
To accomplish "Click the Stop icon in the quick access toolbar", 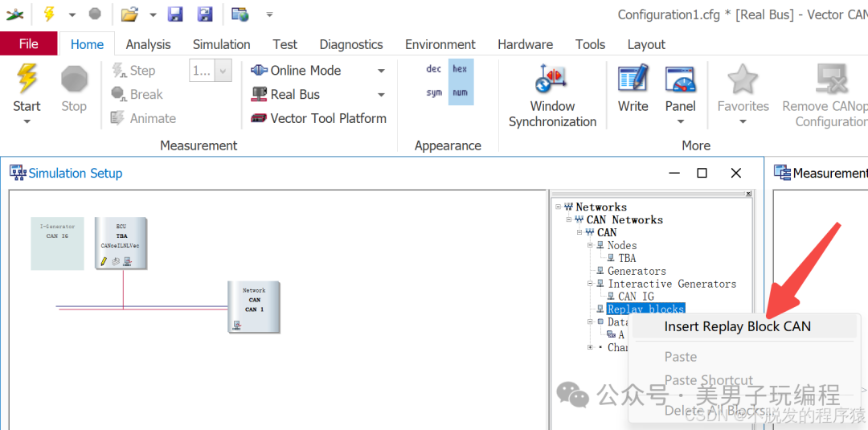I will tap(95, 14).
